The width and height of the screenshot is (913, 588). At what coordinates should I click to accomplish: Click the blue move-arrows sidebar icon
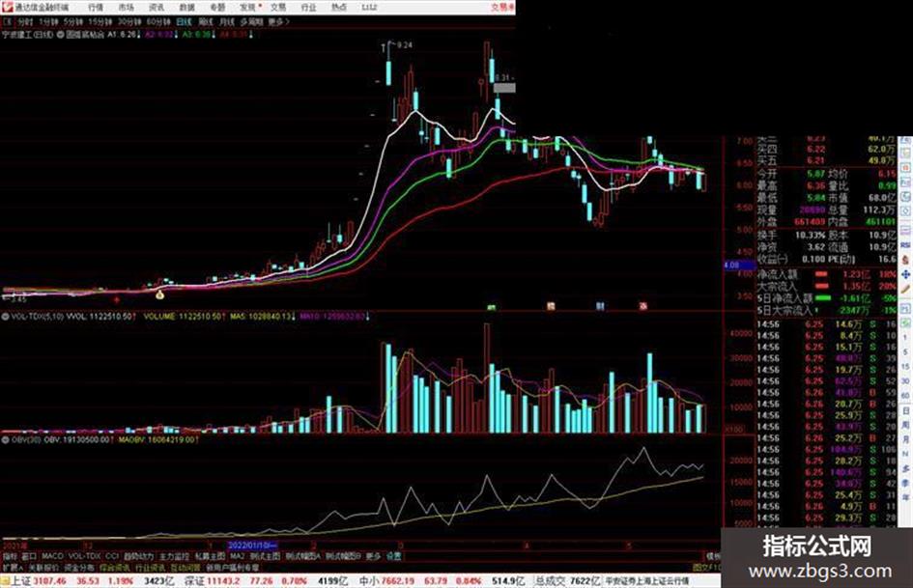906,274
